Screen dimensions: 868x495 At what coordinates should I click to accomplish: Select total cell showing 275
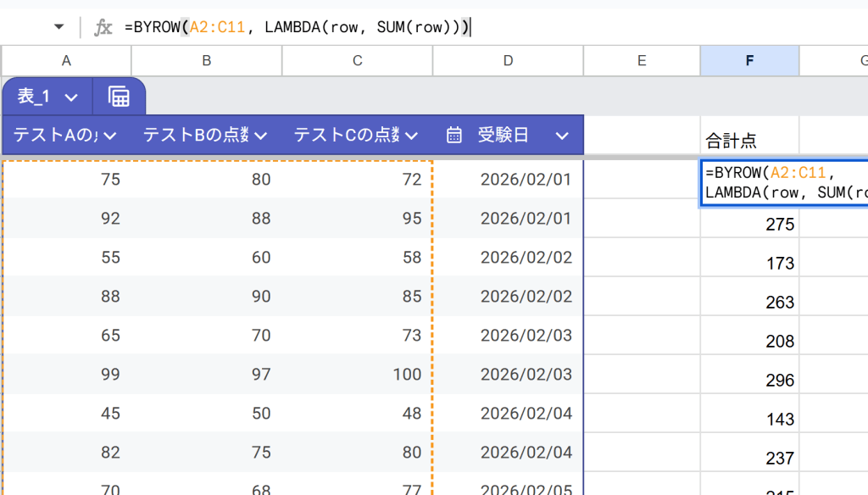749,222
